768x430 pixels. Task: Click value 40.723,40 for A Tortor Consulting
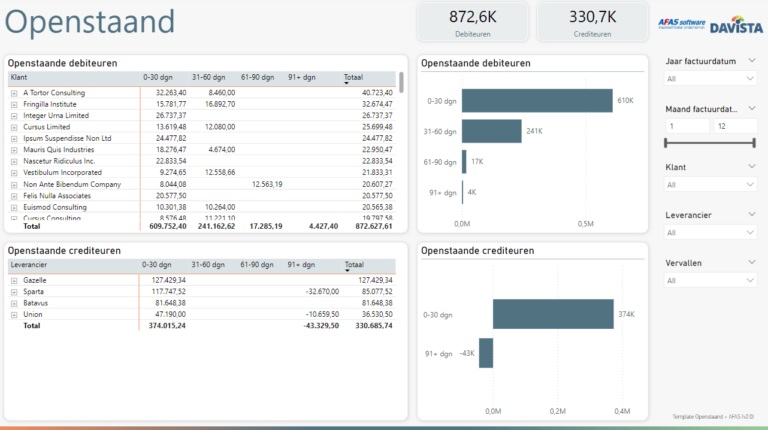[377, 93]
